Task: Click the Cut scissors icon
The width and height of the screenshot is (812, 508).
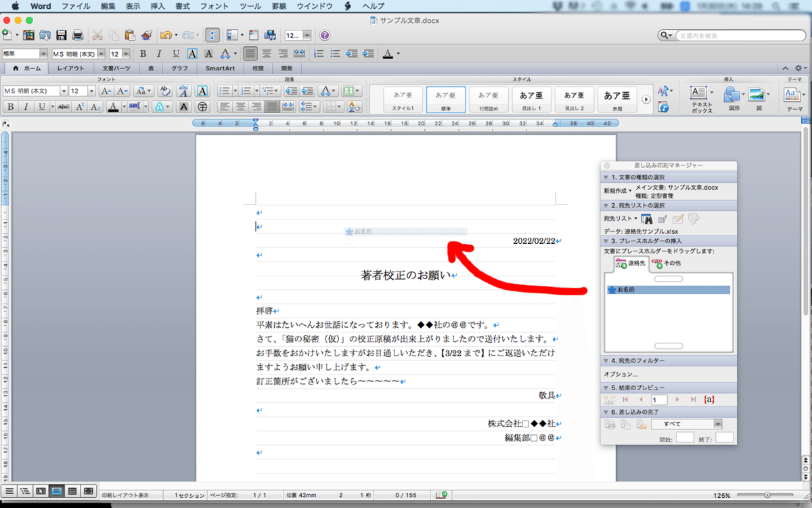Action: tap(97, 35)
